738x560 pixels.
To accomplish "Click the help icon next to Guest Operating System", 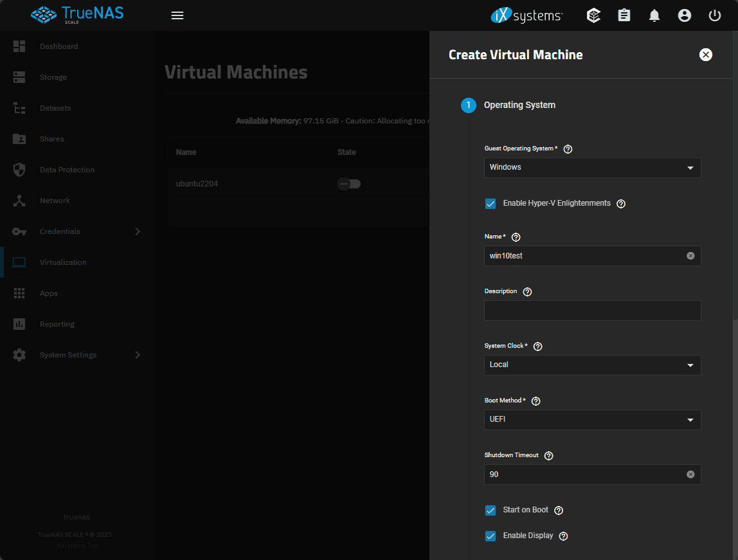I will [x=568, y=149].
